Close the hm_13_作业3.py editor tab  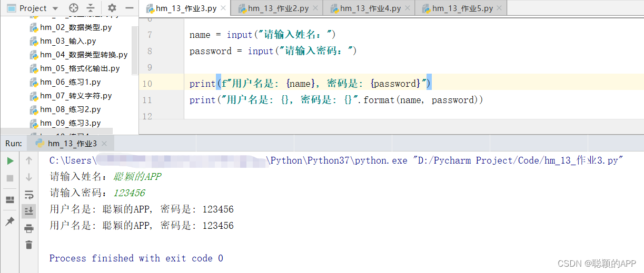click(223, 9)
